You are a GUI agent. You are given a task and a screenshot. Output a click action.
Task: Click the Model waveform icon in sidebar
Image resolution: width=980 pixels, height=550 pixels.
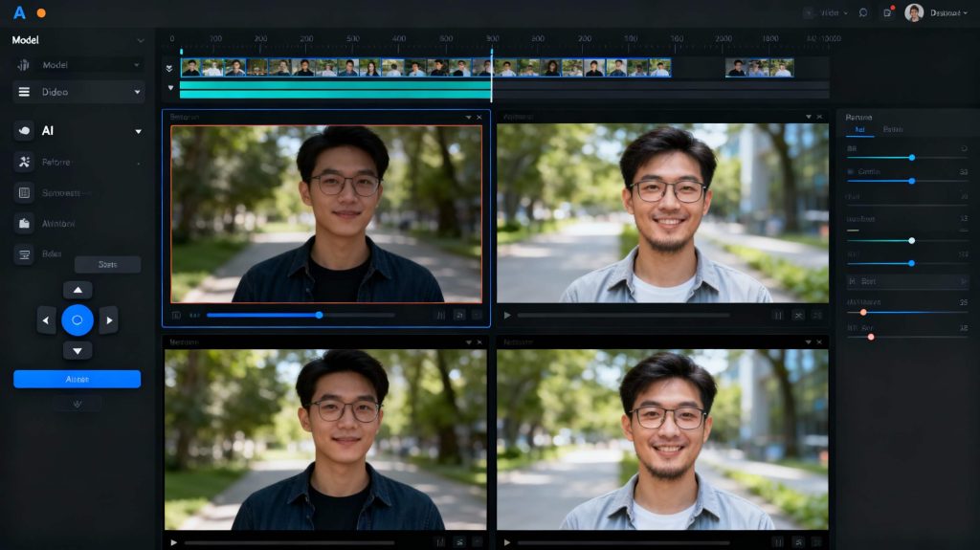click(x=24, y=65)
